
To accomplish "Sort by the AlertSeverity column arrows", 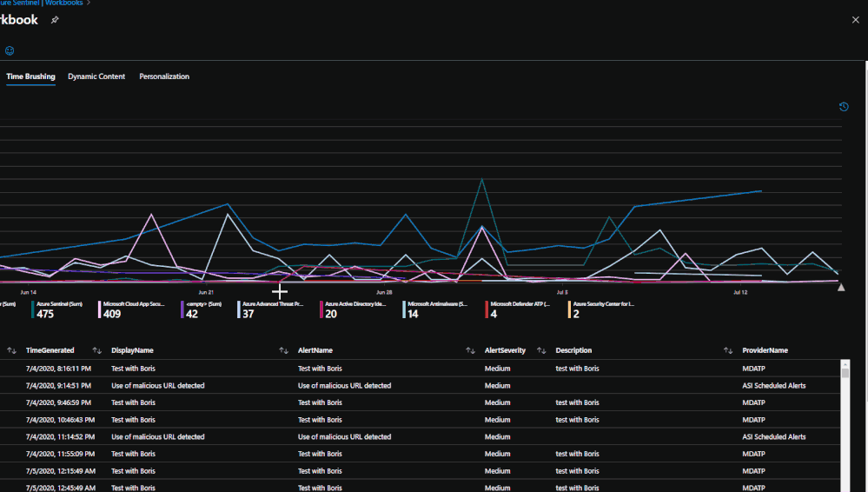I will pyautogui.click(x=540, y=350).
